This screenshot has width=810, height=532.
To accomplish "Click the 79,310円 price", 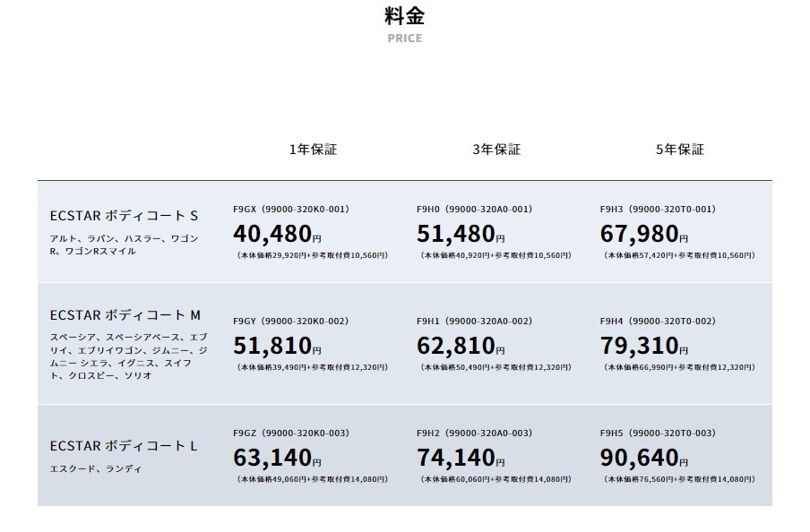I will [x=644, y=346].
